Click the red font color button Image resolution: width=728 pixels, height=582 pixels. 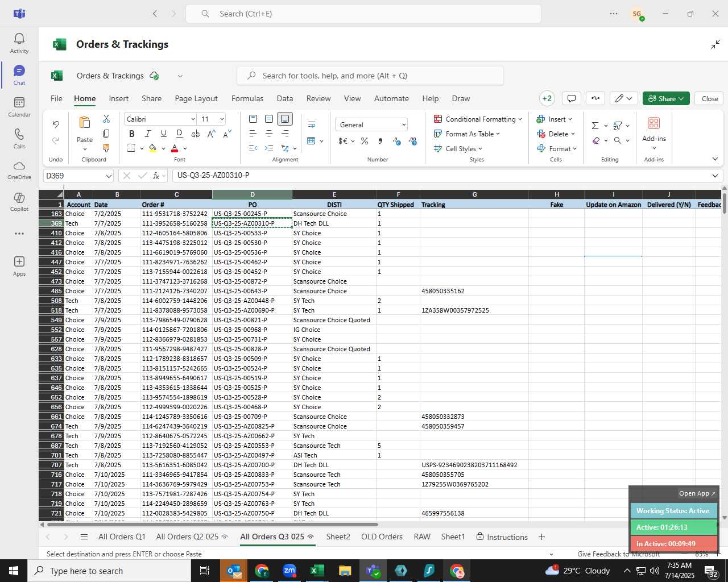(x=175, y=148)
